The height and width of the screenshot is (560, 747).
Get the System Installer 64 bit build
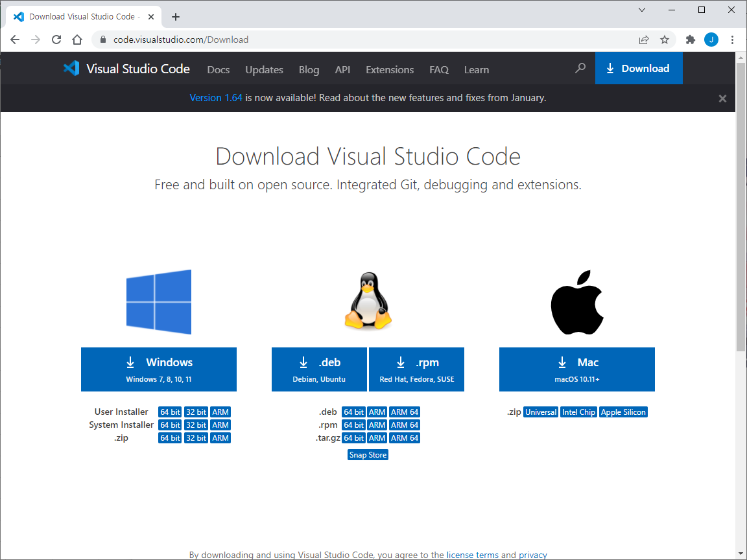click(170, 425)
